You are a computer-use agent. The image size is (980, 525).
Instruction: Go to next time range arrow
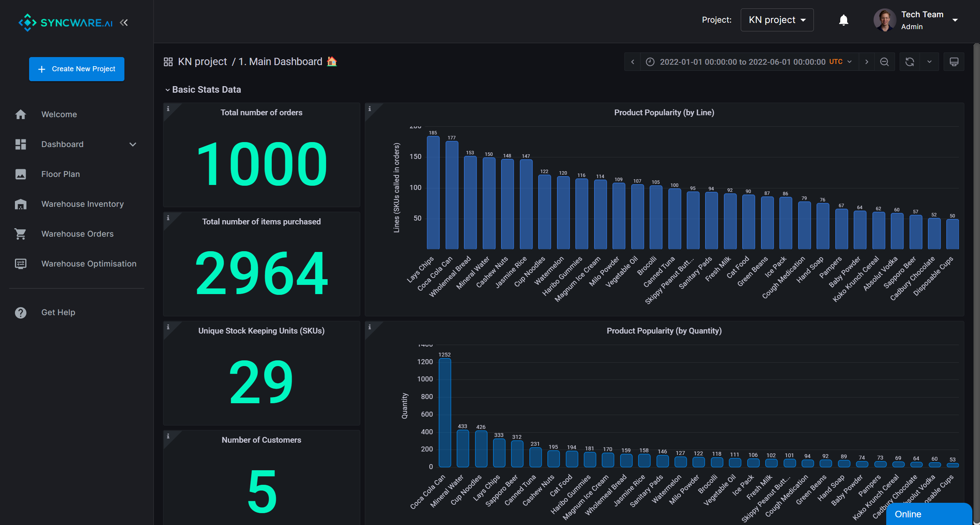(867, 62)
